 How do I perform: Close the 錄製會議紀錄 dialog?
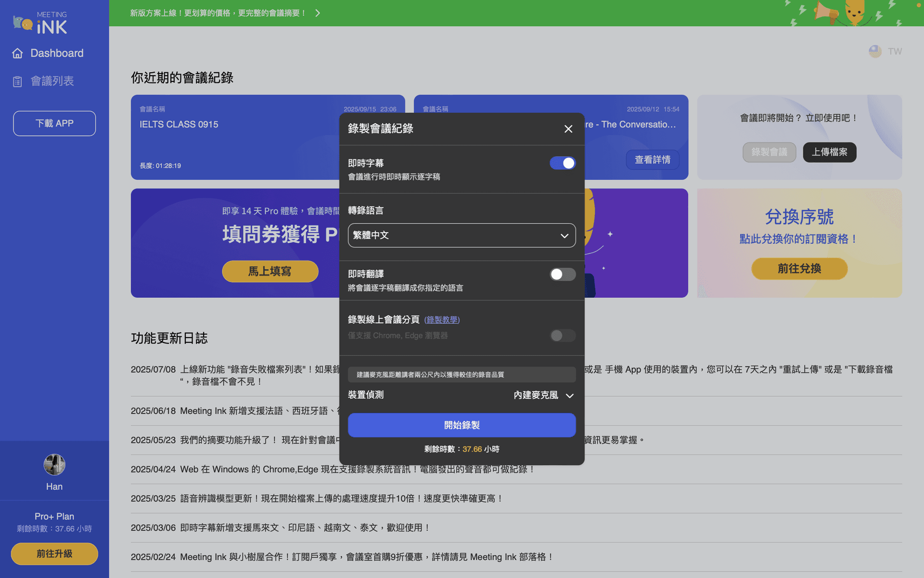(568, 129)
